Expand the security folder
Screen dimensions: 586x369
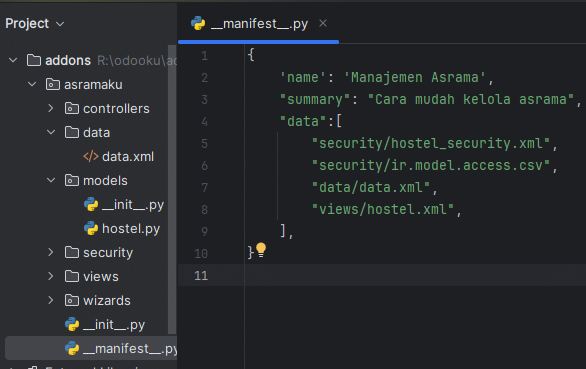point(51,252)
